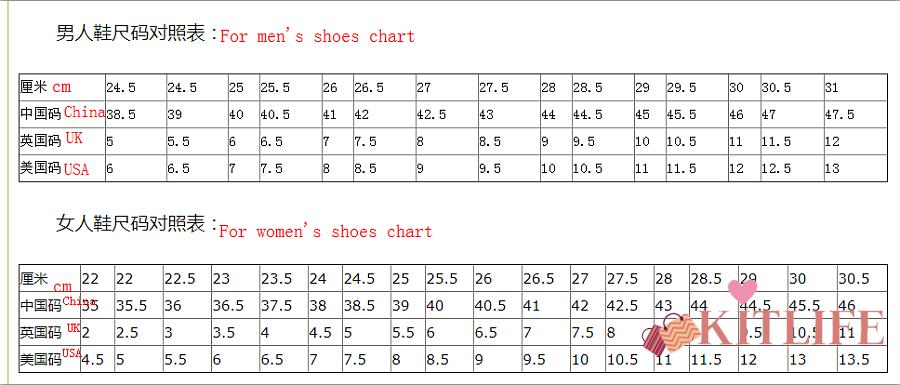The height and width of the screenshot is (385, 900).
Task: Select the 'For men's shoes chart' heading
Action: [317, 36]
